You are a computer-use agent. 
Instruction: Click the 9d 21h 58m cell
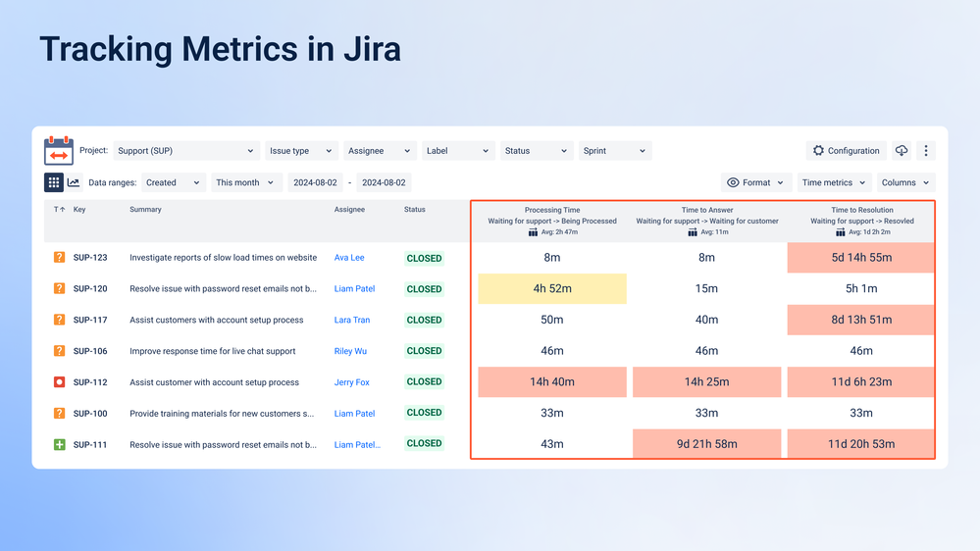[x=707, y=444]
